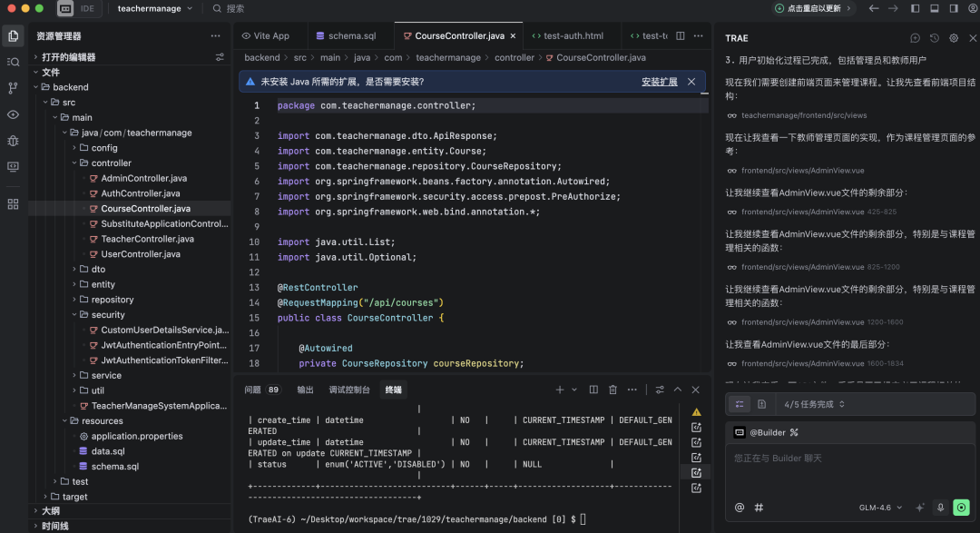This screenshot has height=533, width=980.
Task: Click 安装扩展 install extension link
Action: coord(660,82)
